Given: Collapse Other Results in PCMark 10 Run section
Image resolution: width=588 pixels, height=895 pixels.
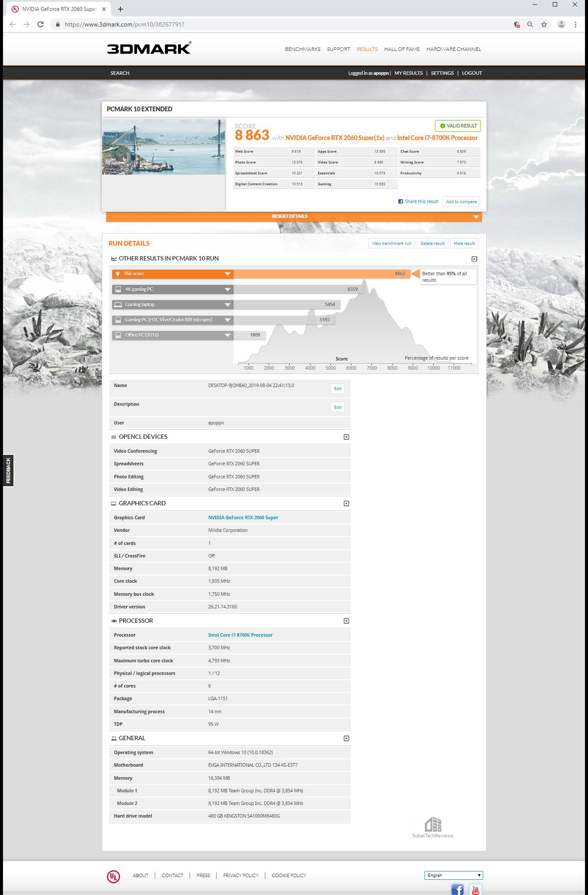Looking at the screenshot, I should pyautogui.click(x=474, y=259).
